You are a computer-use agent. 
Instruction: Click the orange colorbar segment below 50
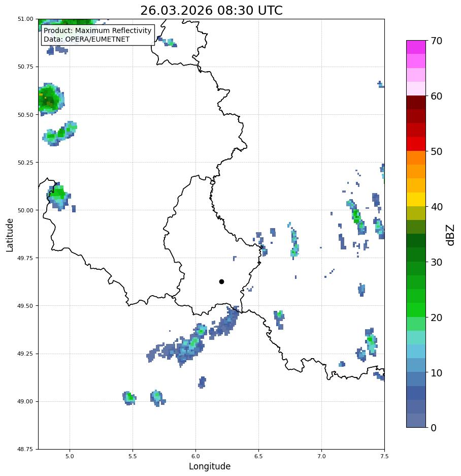416,158
